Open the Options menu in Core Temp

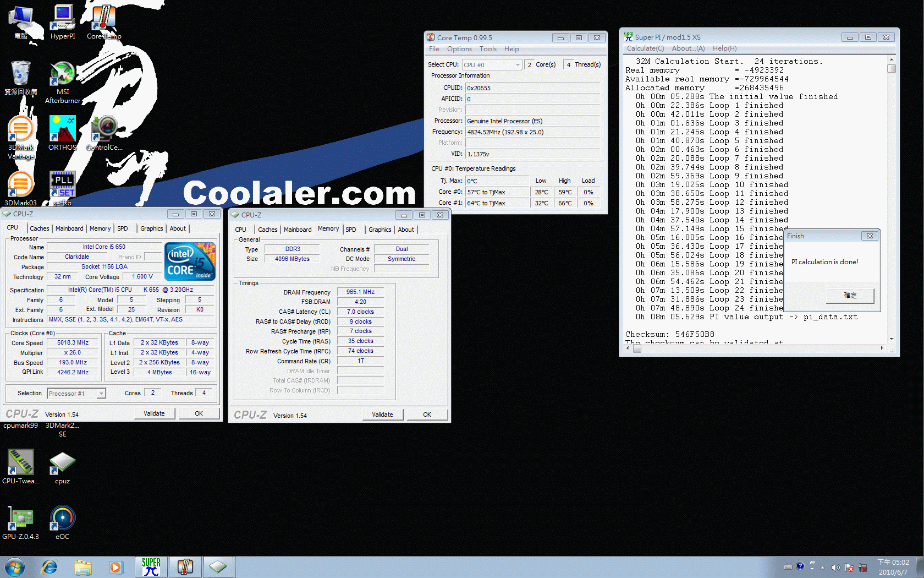pyautogui.click(x=459, y=49)
